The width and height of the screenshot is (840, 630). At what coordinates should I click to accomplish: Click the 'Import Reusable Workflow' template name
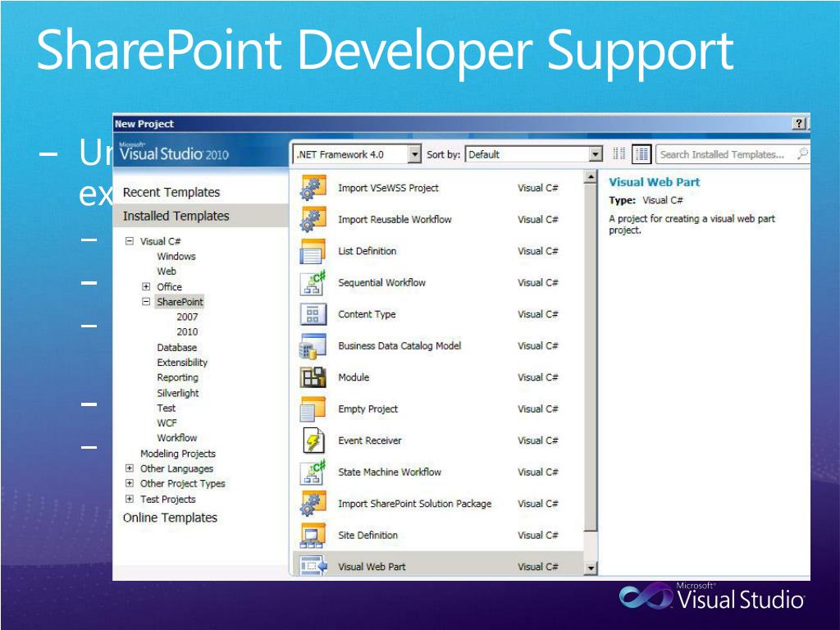click(x=395, y=220)
